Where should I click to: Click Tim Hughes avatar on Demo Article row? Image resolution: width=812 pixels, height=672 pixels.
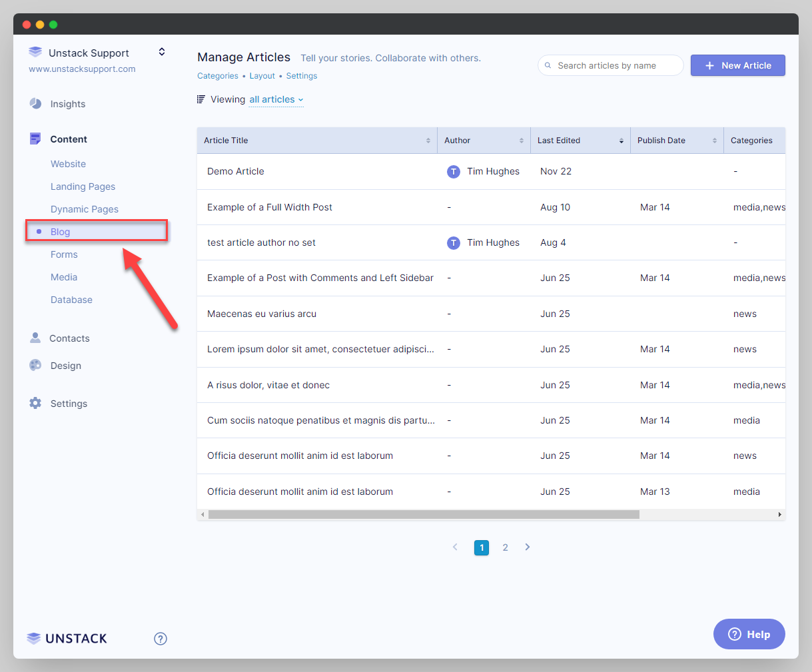click(453, 172)
